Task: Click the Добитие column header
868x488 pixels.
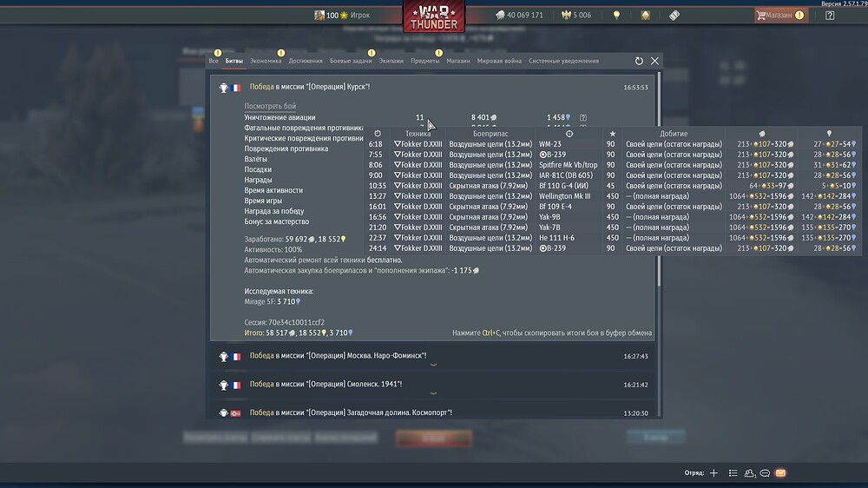Action: tap(674, 134)
